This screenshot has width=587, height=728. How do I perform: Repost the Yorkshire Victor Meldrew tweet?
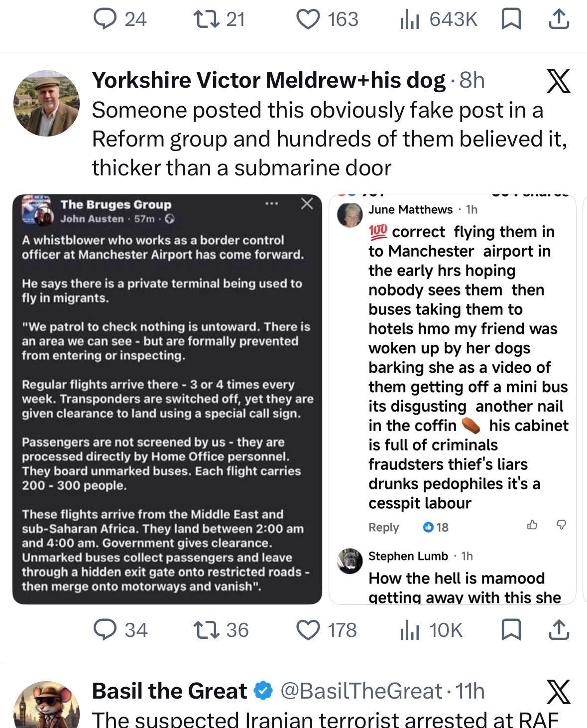coord(221,630)
